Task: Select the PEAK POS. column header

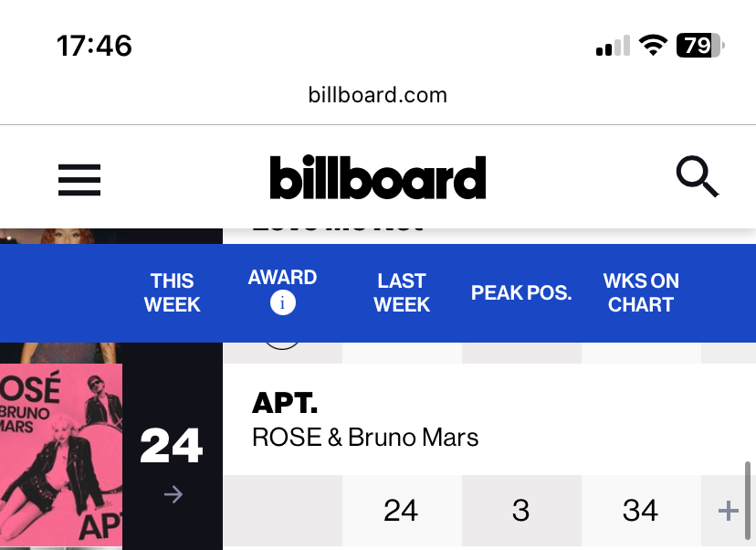Action: 521,293
